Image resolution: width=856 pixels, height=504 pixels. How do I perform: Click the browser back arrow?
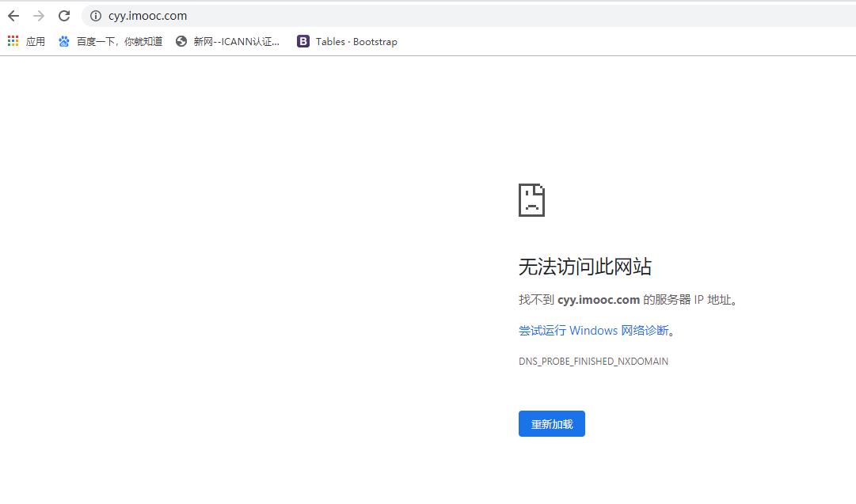pos(13,16)
